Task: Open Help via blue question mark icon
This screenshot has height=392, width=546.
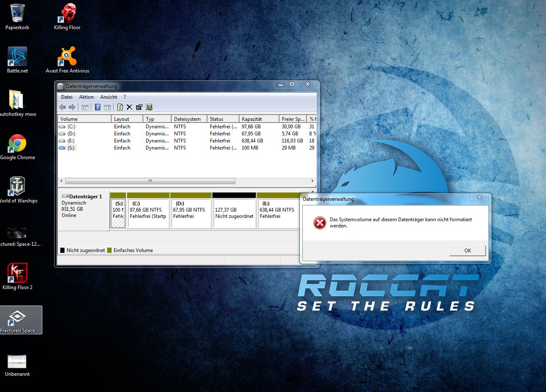Action: coord(97,107)
